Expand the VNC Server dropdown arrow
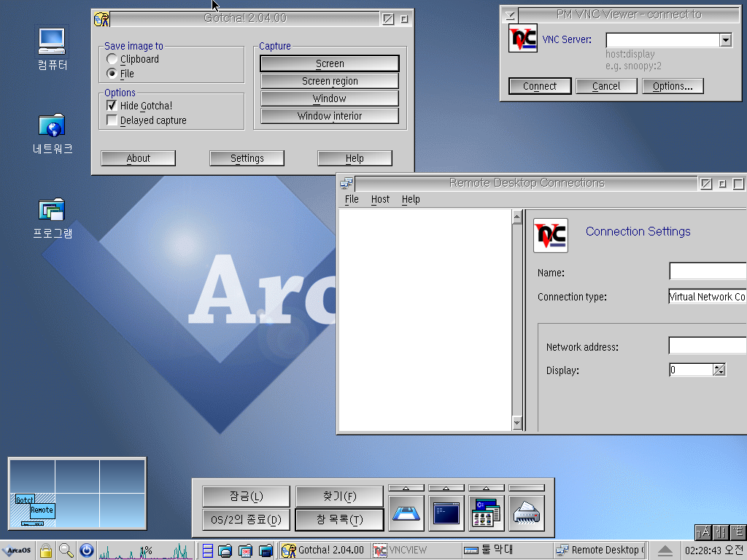Image resolution: width=747 pixels, height=560 pixels. click(725, 40)
